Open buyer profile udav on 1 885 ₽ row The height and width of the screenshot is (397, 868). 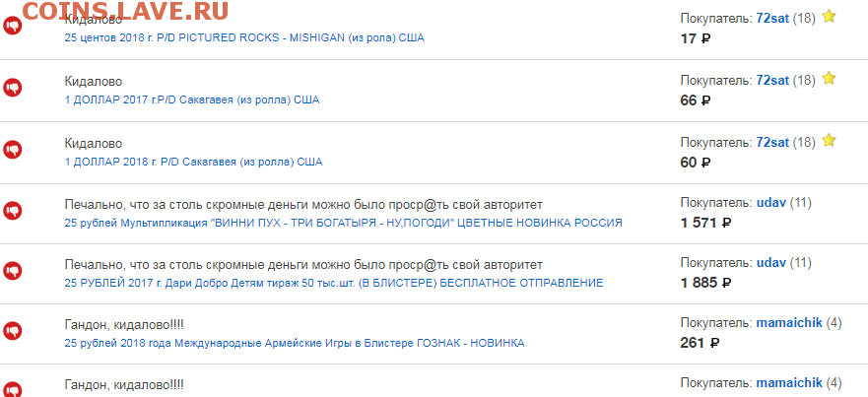(771, 262)
